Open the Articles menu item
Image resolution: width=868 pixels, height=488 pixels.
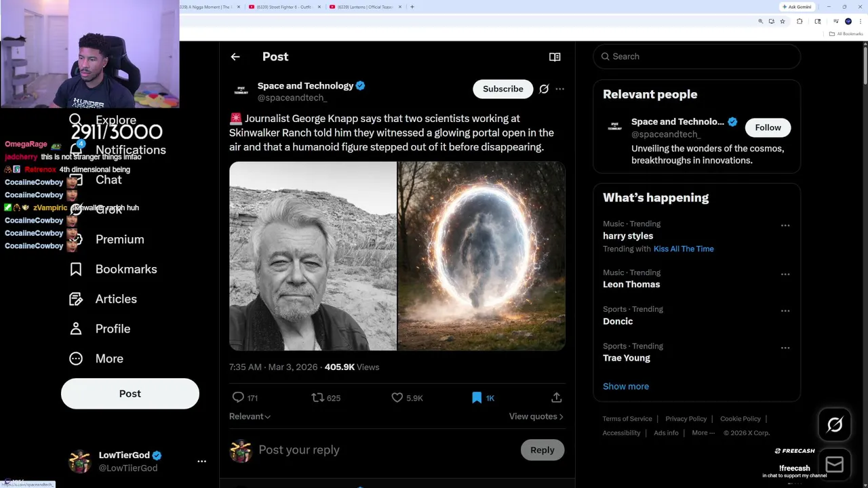click(x=115, y=299)
